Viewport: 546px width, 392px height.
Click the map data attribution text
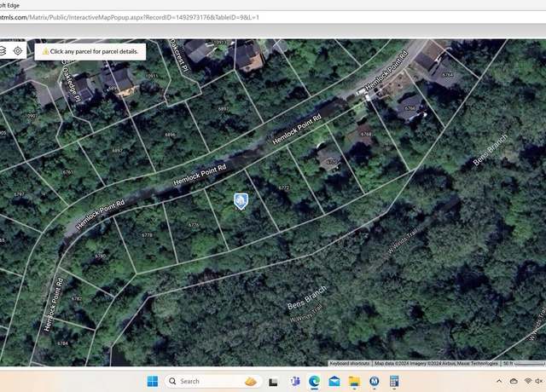pyautogui.click(x=436, y=363)
